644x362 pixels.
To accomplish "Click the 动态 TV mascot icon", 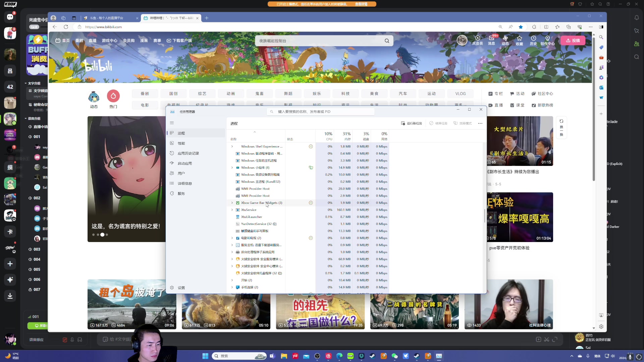I will pyautogui.click(x=94, y=97).
